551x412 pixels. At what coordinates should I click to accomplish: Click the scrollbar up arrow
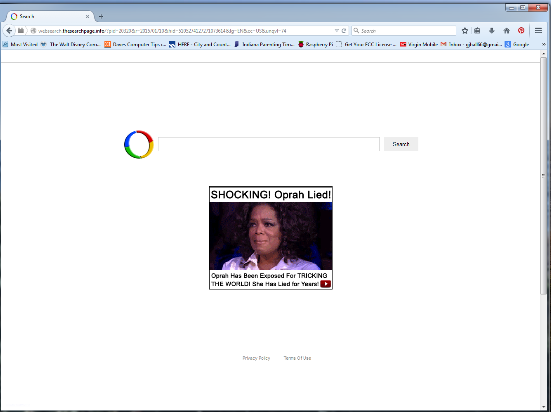543,53
